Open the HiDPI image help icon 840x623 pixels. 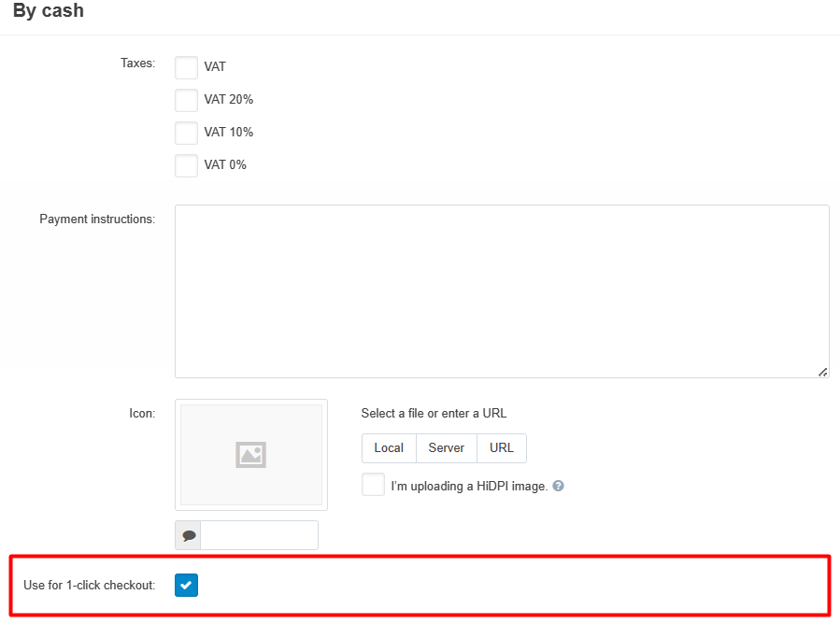point(558,486)
